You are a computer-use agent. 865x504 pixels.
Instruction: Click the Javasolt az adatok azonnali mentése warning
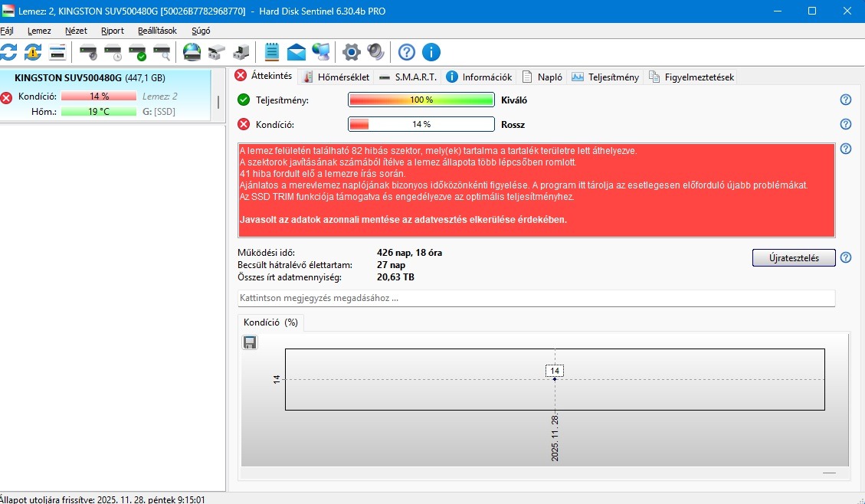point(403,220)
